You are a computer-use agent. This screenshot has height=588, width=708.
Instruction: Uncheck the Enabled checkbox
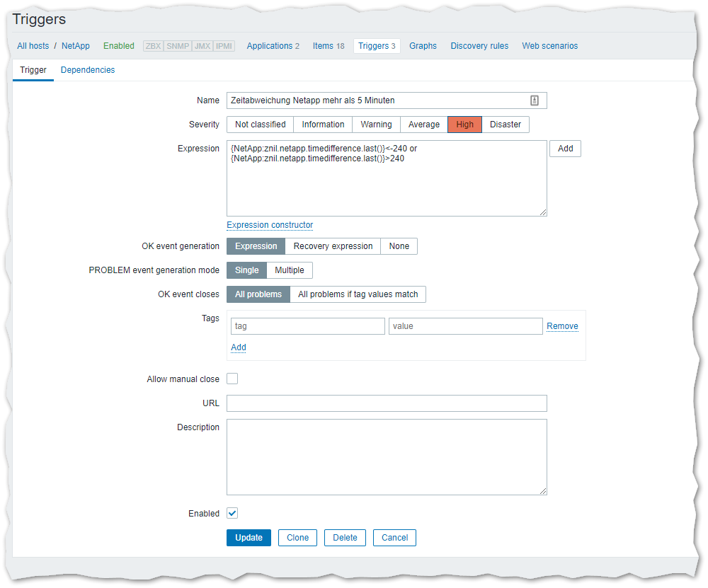click(232, 514)
